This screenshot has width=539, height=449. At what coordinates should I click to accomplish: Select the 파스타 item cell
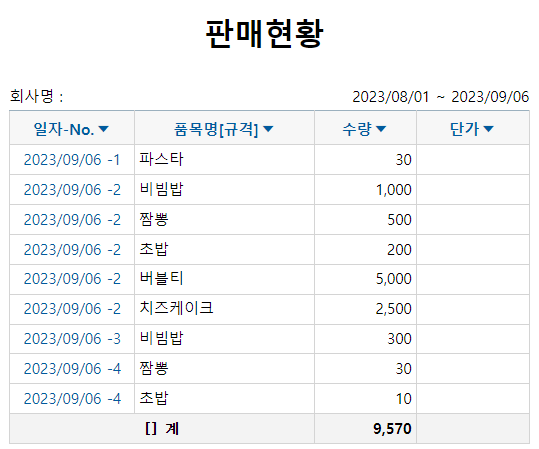(224, 160)
